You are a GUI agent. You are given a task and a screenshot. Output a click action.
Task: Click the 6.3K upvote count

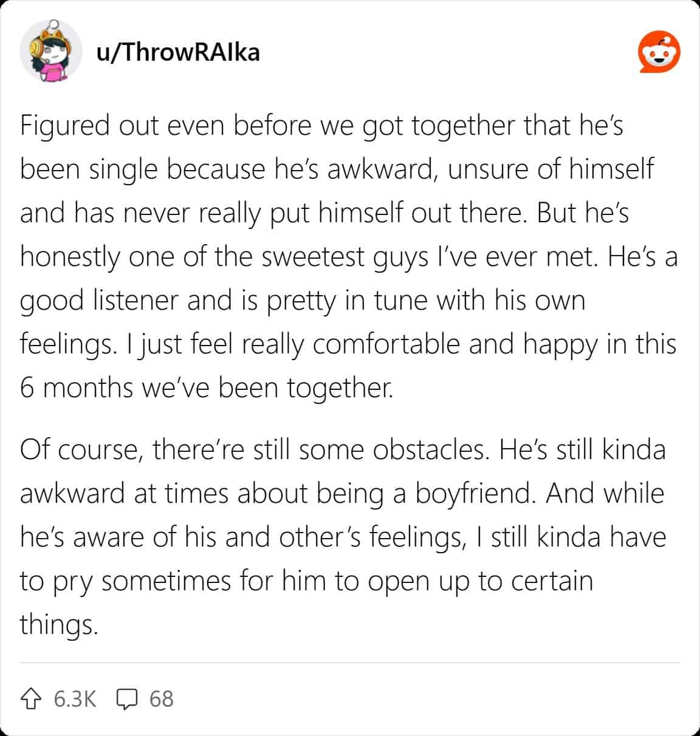75,699
